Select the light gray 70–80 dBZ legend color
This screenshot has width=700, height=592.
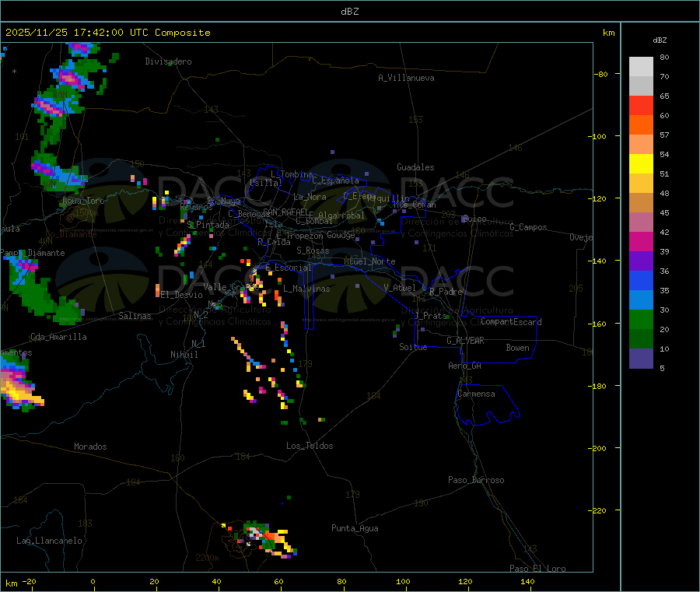[641, 67]
